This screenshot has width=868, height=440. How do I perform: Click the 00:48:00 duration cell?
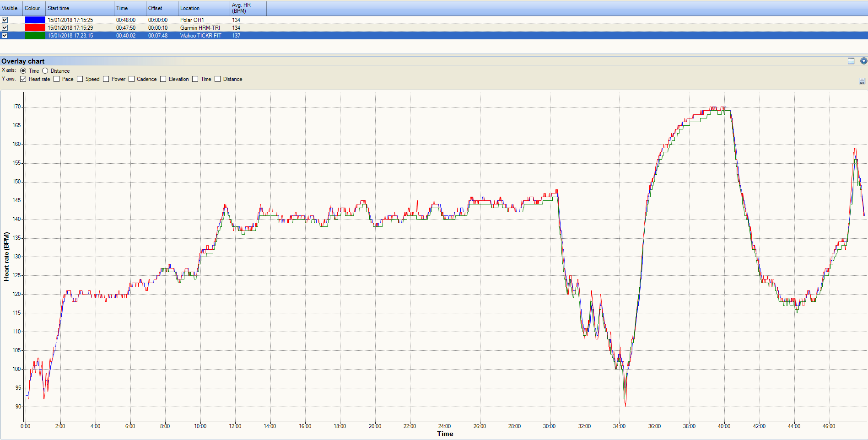pyautogui.click(x=126, y=20)
